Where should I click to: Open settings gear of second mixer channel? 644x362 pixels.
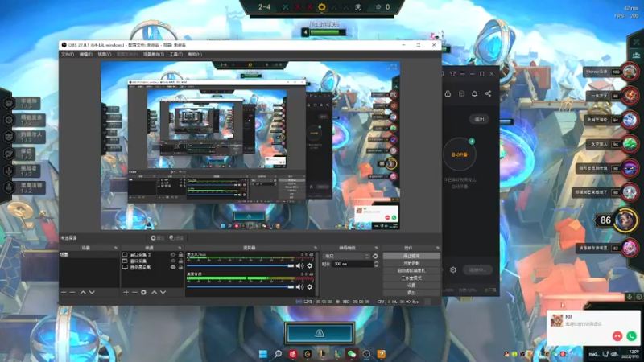click(x=310, y=287)
